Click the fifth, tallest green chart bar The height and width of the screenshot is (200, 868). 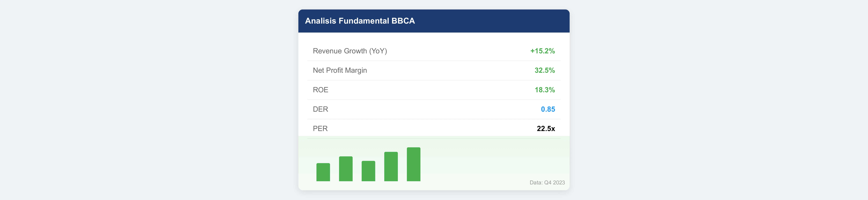(x=413, y=164)
